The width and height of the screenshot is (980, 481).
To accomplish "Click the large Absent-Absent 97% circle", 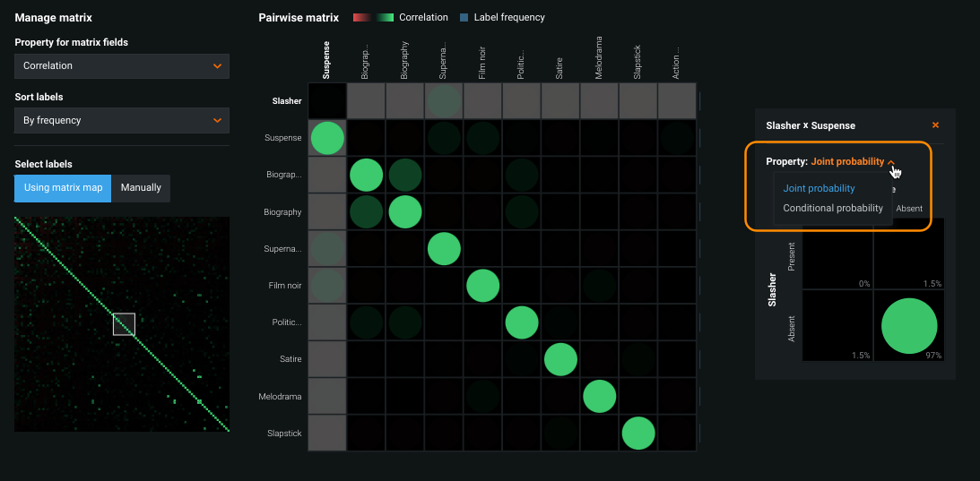I will 908,326.
